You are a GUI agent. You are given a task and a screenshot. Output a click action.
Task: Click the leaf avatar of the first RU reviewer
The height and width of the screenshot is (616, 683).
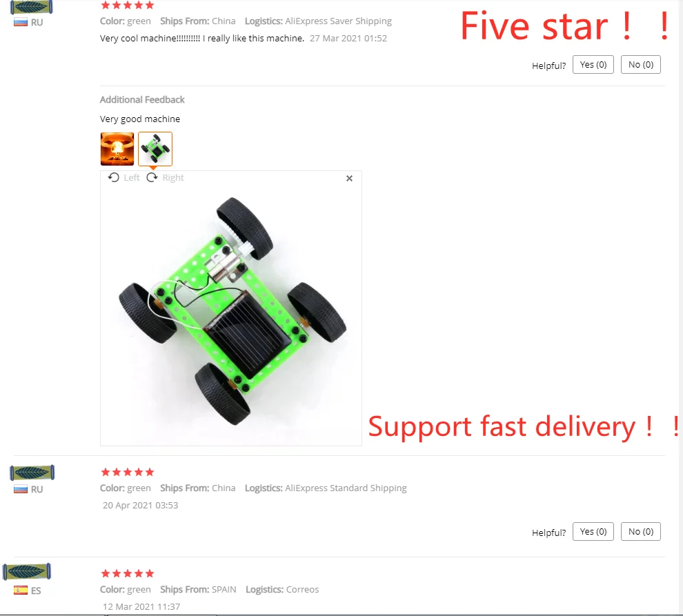point(31,7)
